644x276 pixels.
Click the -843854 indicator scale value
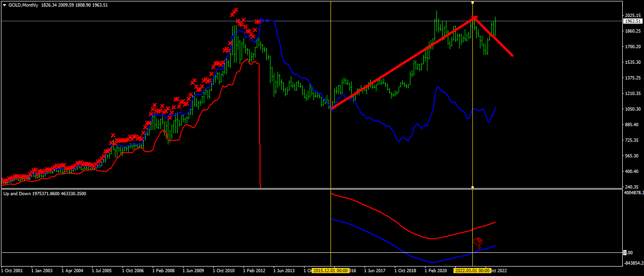pyautogui.click(x=634, y=263)
